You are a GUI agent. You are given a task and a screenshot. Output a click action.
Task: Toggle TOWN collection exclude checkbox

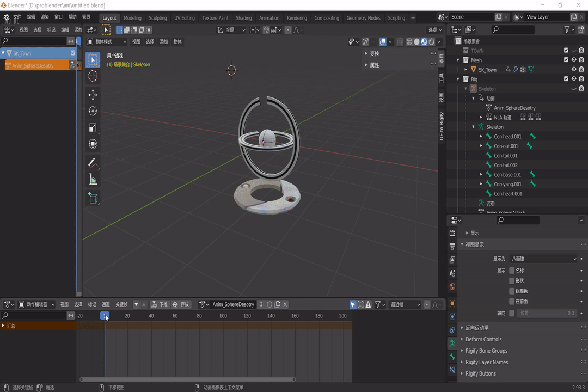pyautogui.click(x=566, y=50)
